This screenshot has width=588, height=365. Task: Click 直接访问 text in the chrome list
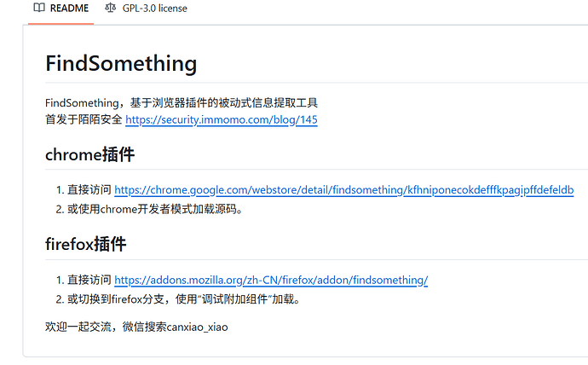click(89, 190)
